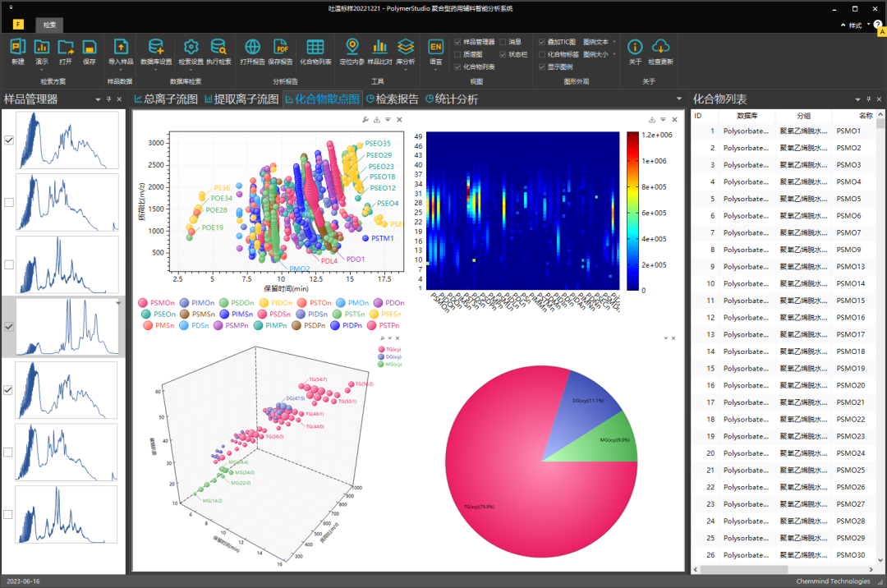
Task: Open 化合物列表 panel options dropdown arrow
Action: (857, 99)
